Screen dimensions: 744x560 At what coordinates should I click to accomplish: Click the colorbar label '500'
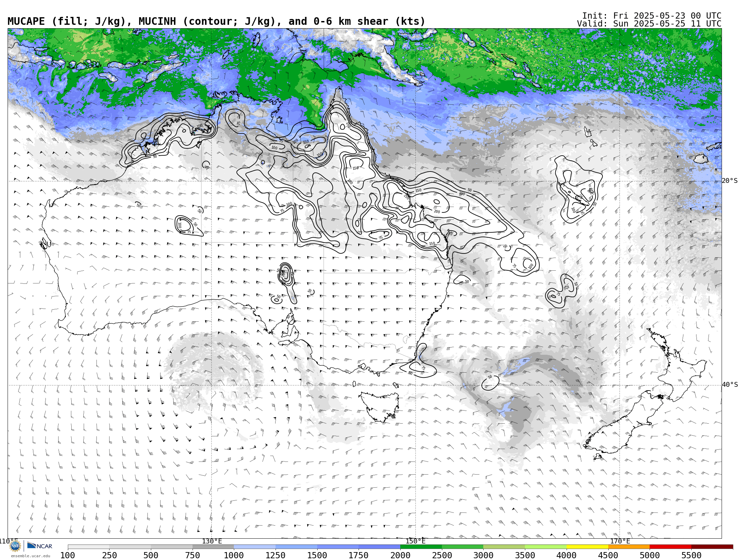[151, 555]
